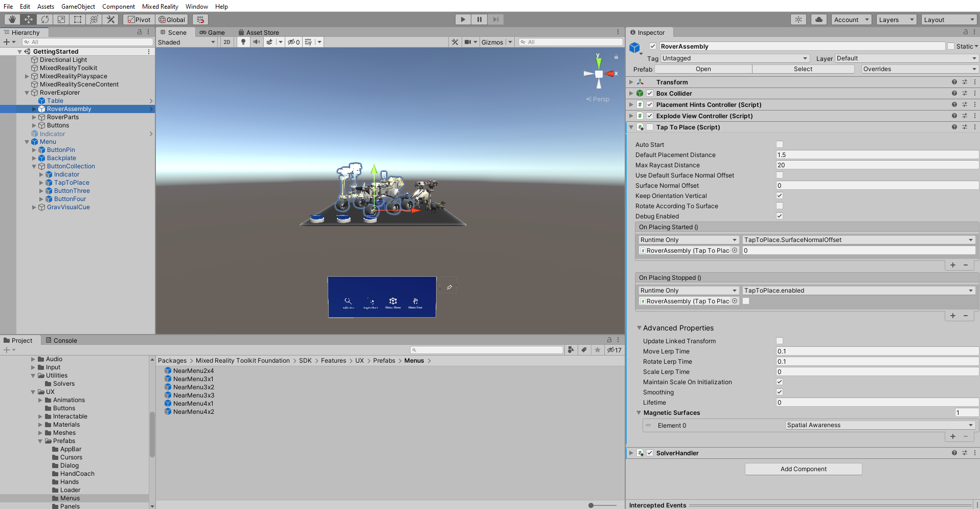Viewport: 980px width, 509px height.
Task: Click the Add Component button
Action: pyautogui.click(x=803, y=469)
